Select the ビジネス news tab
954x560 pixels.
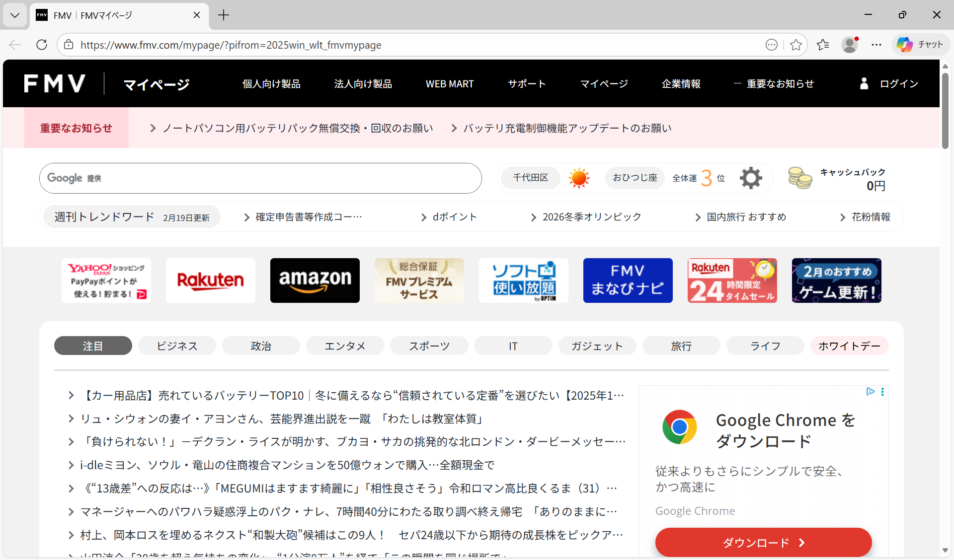177,346
